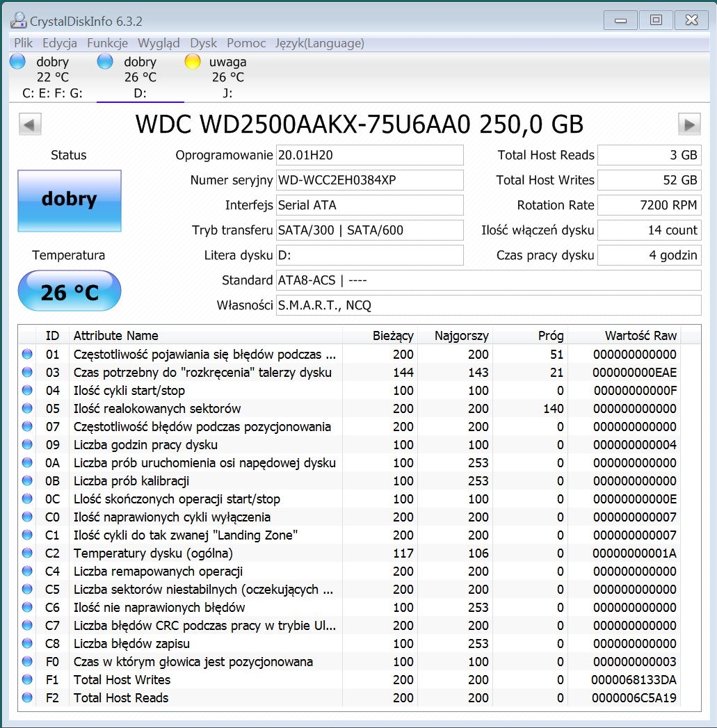This screenshot has height=728, width=717.
Task: Click the Total Host Writes value 52 GB
Action: point(650,180)
